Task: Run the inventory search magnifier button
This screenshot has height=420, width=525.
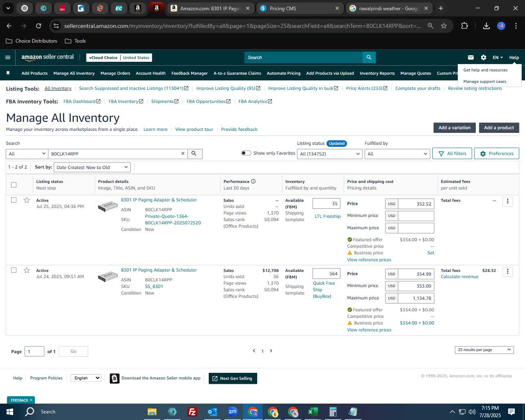Action: 194,153
